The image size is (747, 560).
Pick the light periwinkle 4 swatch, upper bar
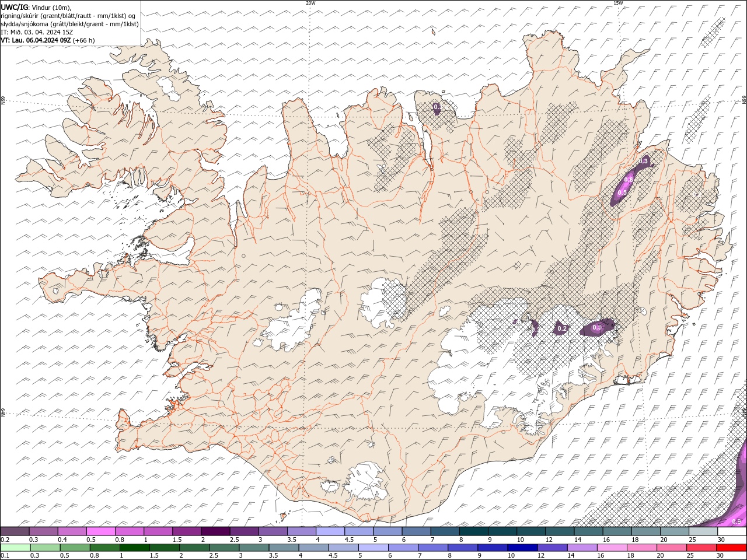pyautogui.click(x=330, y=531)
